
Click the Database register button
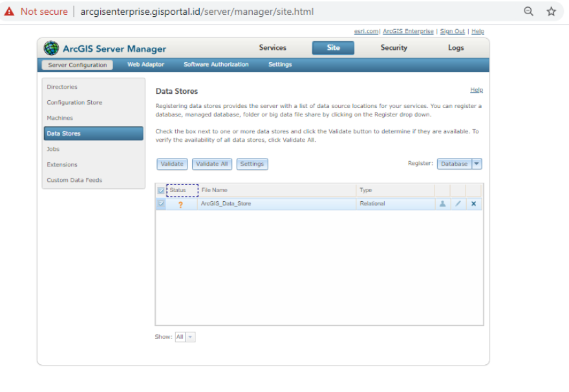[x=455, y=164]
